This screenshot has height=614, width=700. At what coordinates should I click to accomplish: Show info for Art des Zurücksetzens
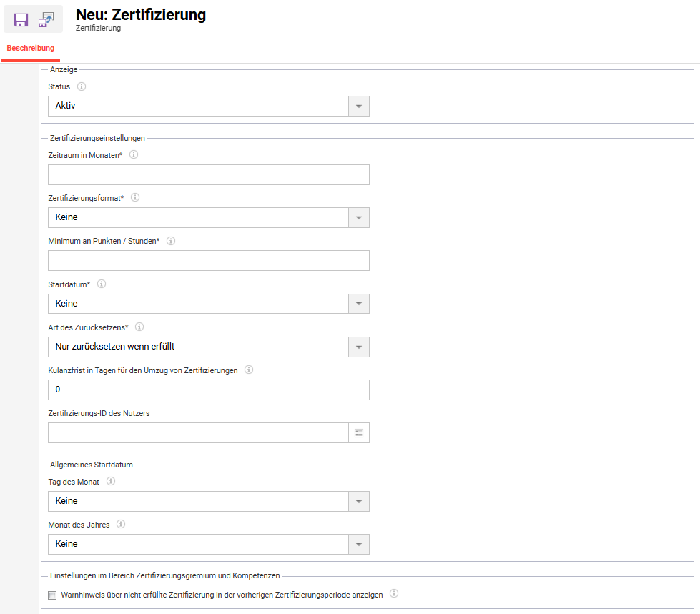(x=139, y=327)
